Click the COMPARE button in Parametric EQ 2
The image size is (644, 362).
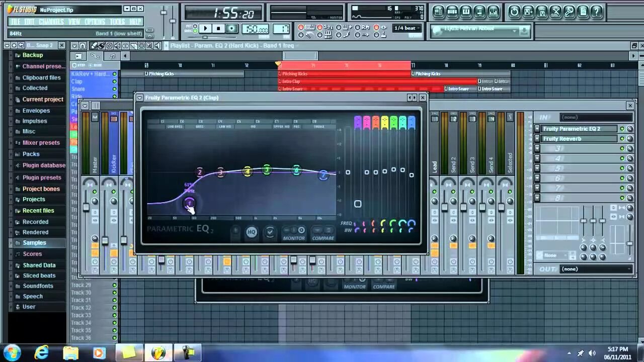click(x=323, y=233)
